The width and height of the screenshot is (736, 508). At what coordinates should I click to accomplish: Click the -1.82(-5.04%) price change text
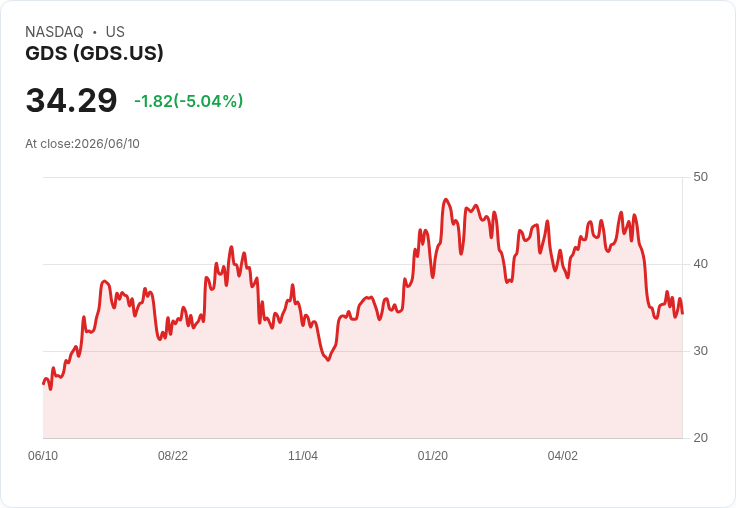189,101
